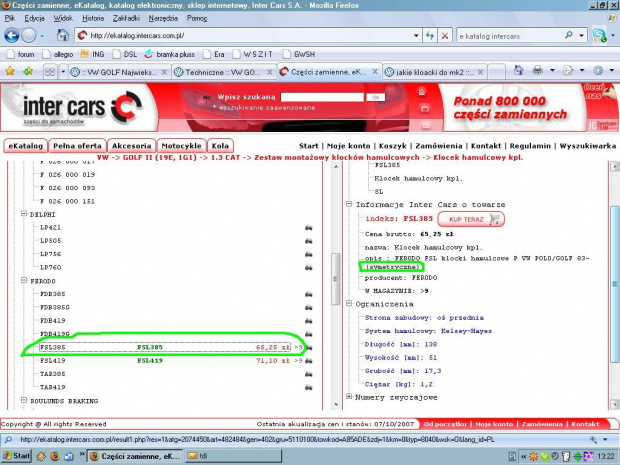The height and width of the screenshot is (465, 620).
Task: Open Firefox from the quick launch bar
Action: coord(55,456)
